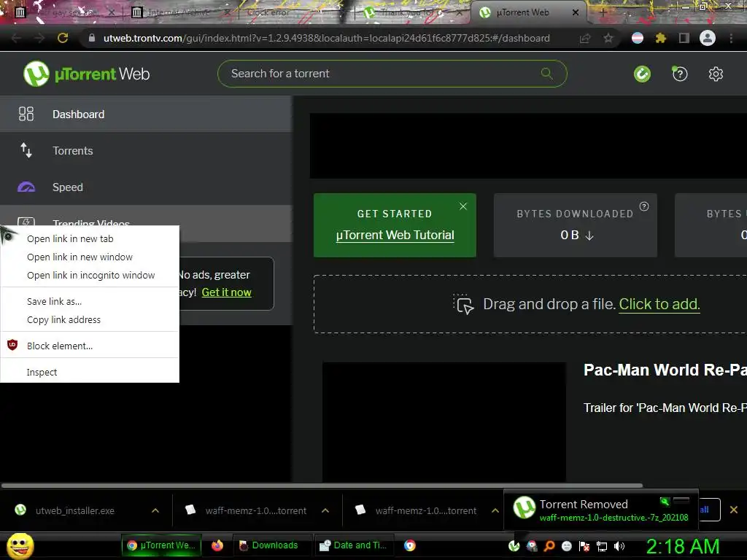
Task: Open the Chrome profile avatar
Action: [708, 38]
